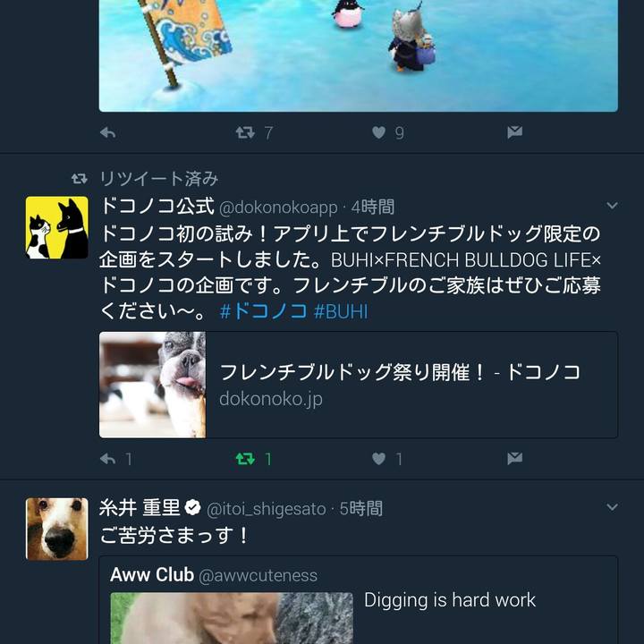Viewport: 644px width, 644px height.
Task: Like the ドコノコ公式 French bulldog tweet
Action: [x=378, y=459]
